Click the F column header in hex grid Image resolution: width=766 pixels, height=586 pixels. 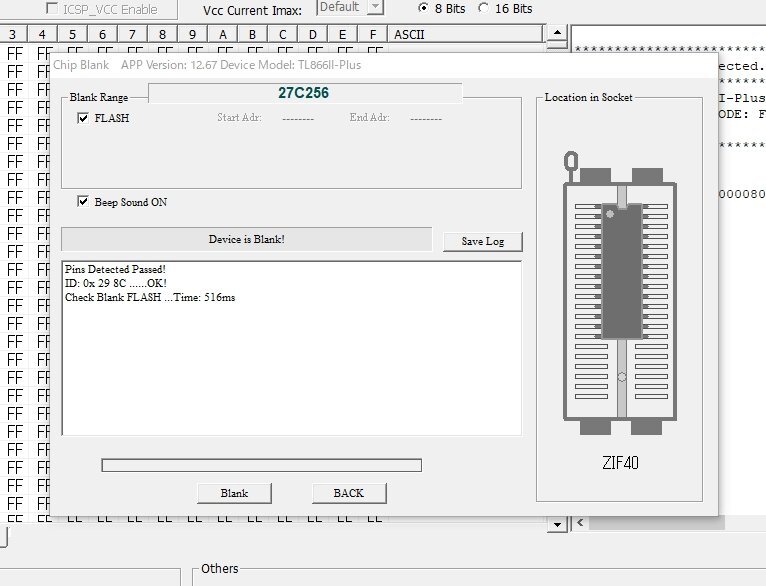373,35
